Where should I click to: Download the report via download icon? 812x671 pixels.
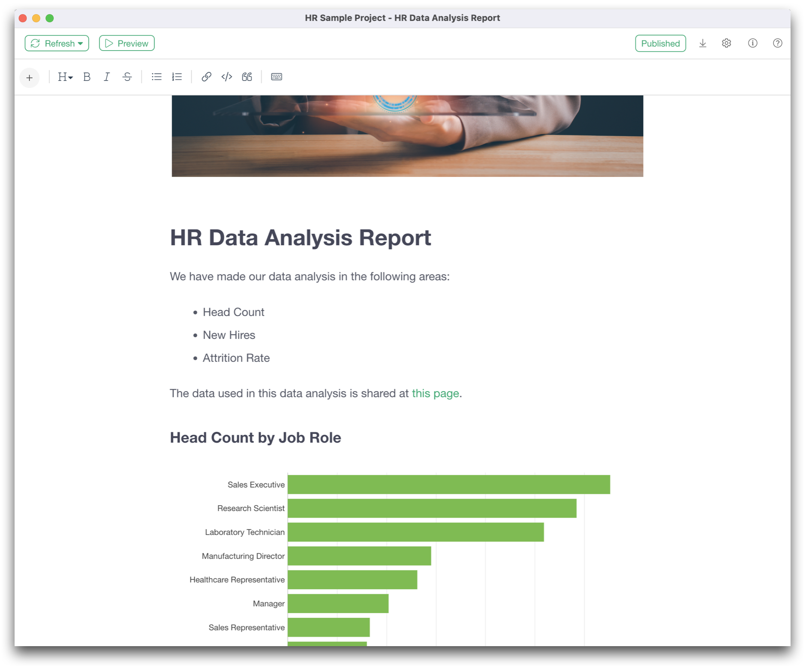[x=702, y=44]
